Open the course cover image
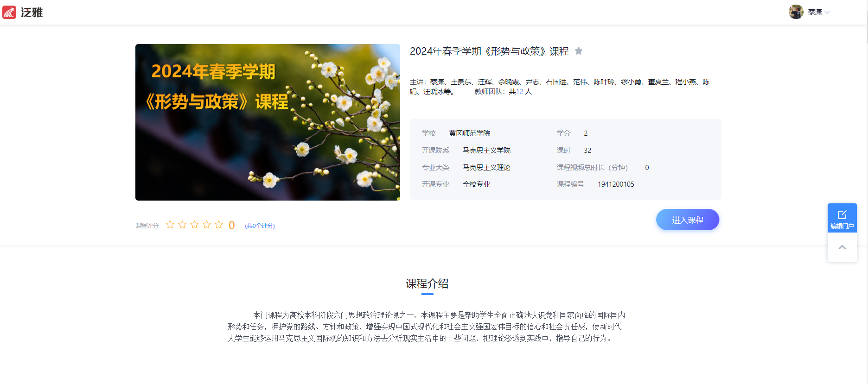This screenshot has width=868, height=384. (268, 122)
